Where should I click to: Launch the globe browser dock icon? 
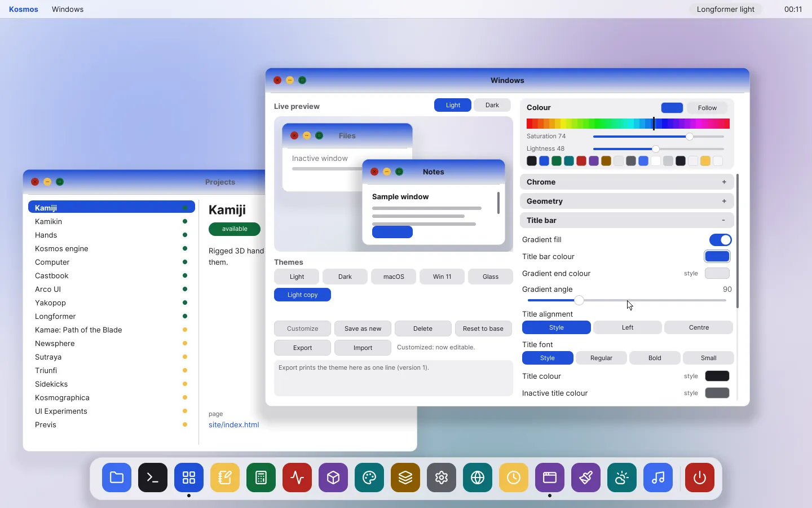tap(478, 478)
